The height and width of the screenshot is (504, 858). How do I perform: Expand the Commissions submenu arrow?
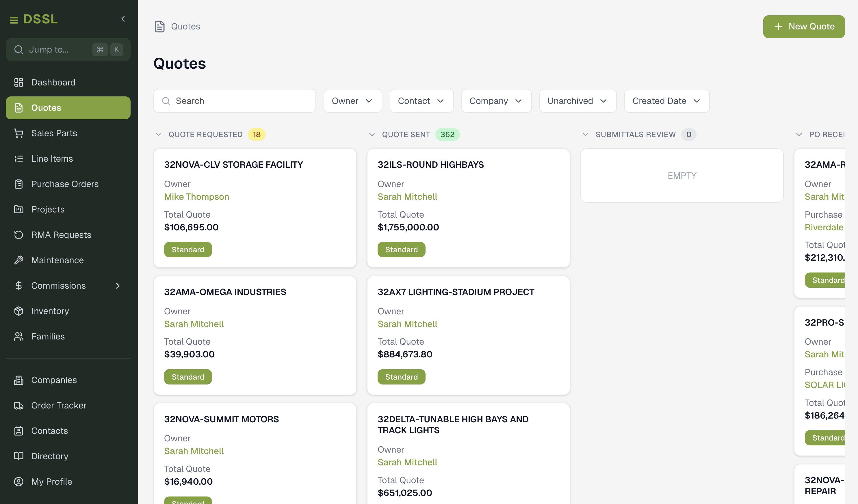(118, 285)
